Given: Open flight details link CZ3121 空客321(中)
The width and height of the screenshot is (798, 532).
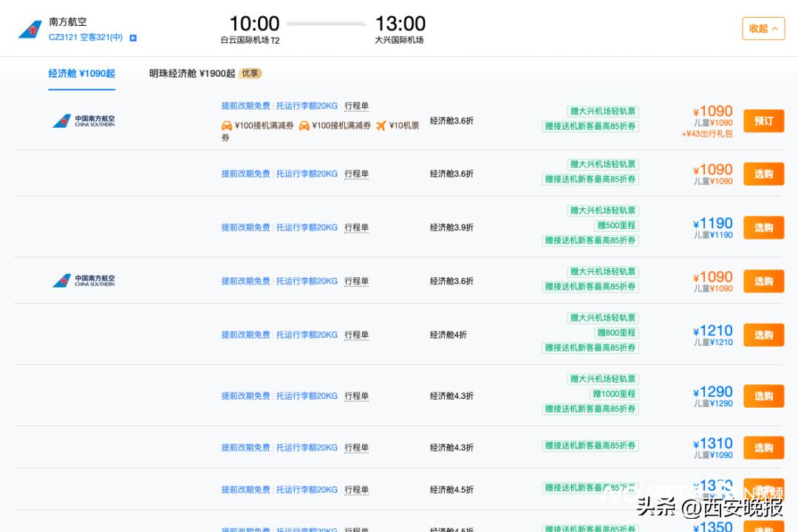Looking at the screenshot, I should (86, 37).
